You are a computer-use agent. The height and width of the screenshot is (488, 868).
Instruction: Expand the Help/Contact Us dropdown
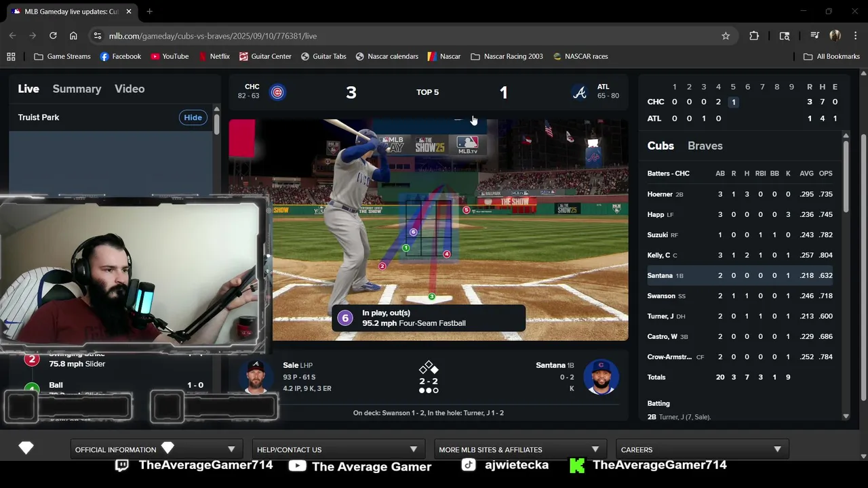coord(337,449)
